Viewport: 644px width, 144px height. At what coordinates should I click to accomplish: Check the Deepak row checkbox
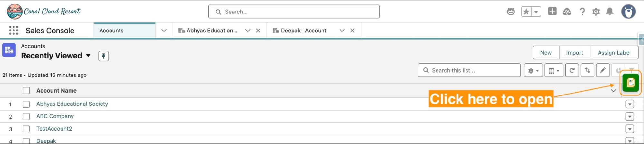pyautogui.click(x=26, y=141)
